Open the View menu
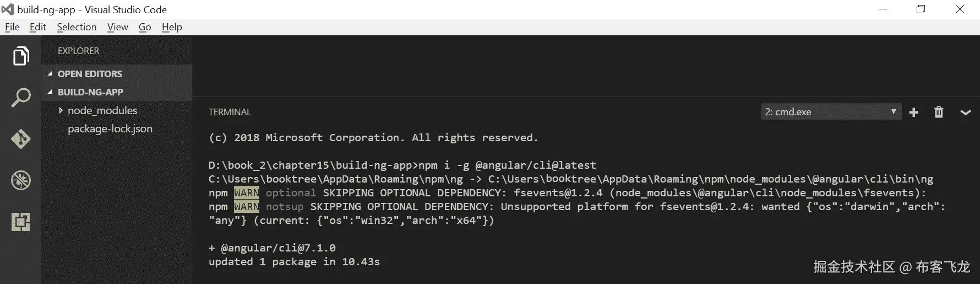 [117, 27]
